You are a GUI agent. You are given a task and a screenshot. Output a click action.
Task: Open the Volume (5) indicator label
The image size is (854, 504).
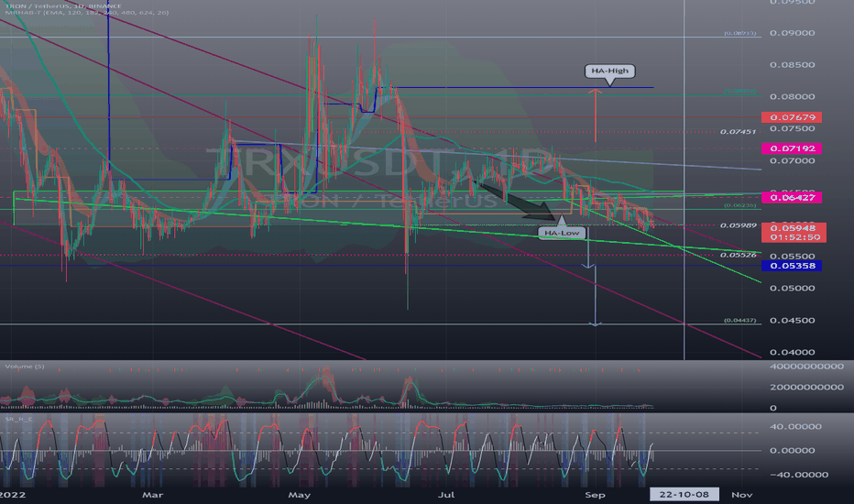pyautogui.click(x=25, y=367)
